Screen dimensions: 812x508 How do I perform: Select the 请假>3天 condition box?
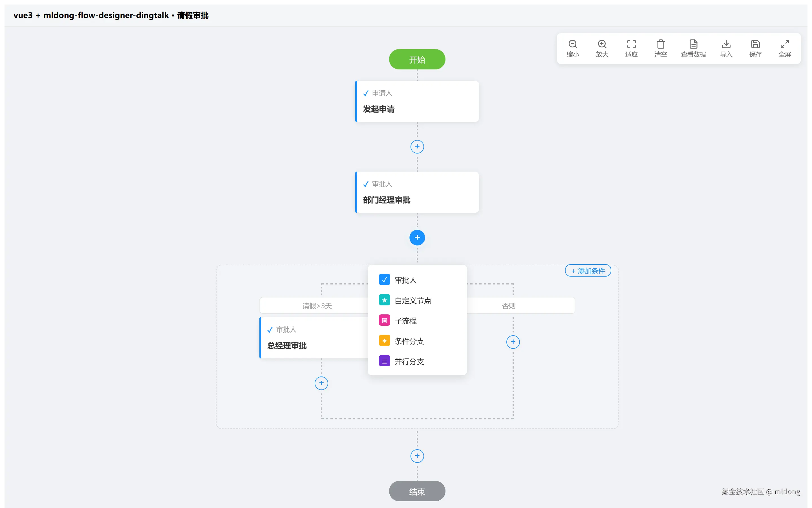314,305
